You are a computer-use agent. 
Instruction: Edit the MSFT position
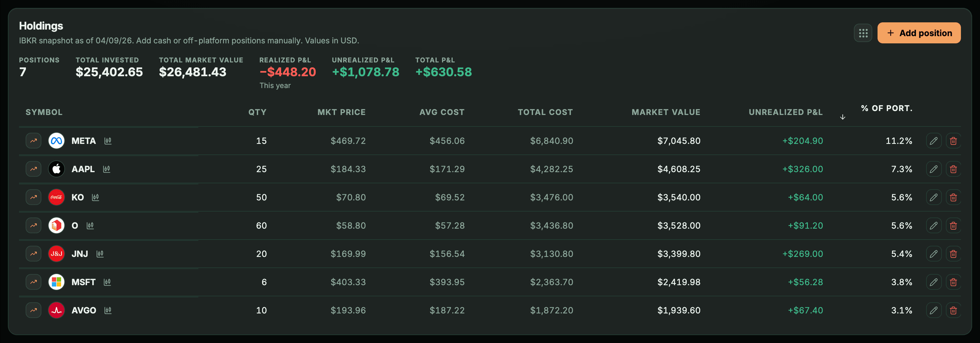pyautogui.click(x=934, y=282)
